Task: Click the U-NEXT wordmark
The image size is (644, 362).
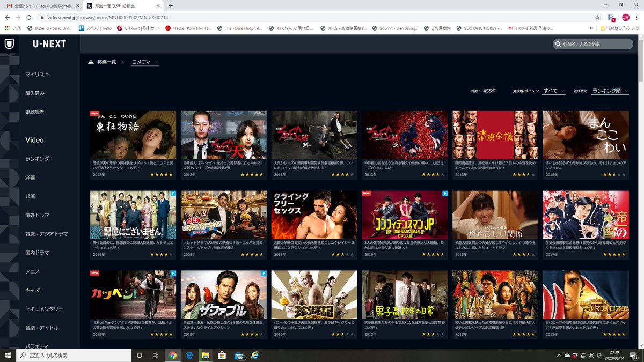Action: point(49,44)
